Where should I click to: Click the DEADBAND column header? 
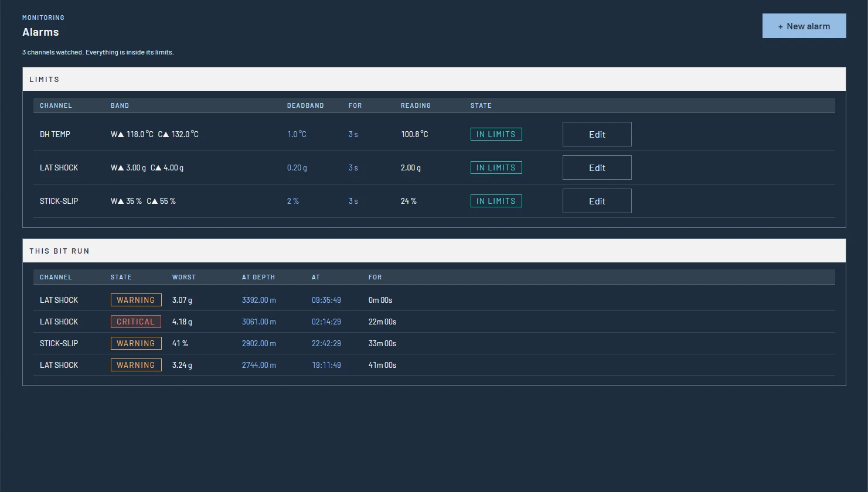click(305, 105)
